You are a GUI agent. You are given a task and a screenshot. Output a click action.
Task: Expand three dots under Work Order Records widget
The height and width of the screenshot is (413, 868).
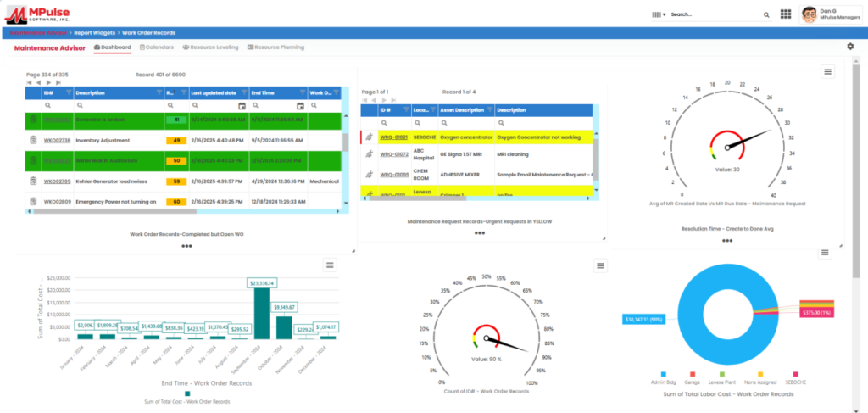pyautogui.click(x=186, y=247)
